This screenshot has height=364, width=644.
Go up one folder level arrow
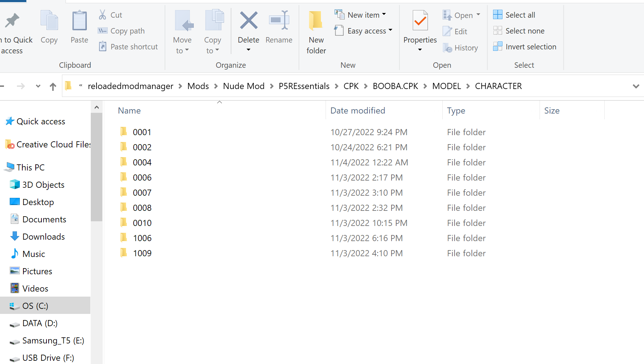coord(53,86)
